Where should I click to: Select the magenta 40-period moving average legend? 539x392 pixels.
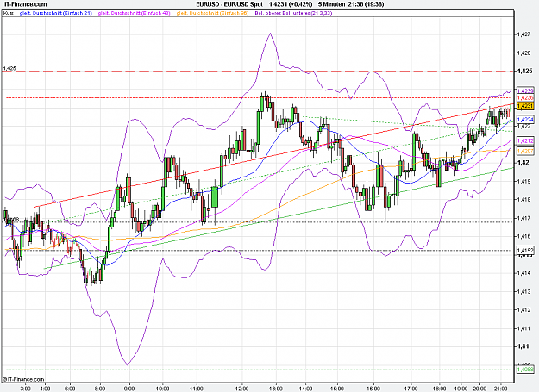[134, 13]
